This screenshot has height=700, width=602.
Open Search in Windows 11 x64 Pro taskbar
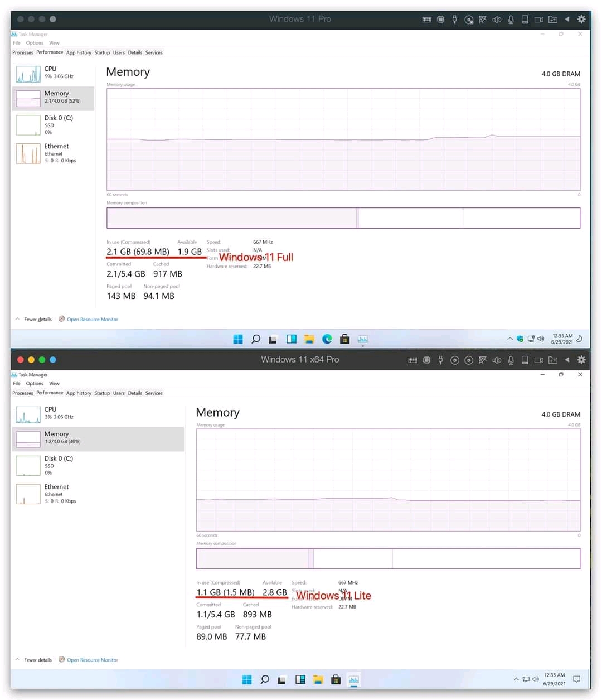(x=265, y=679)
